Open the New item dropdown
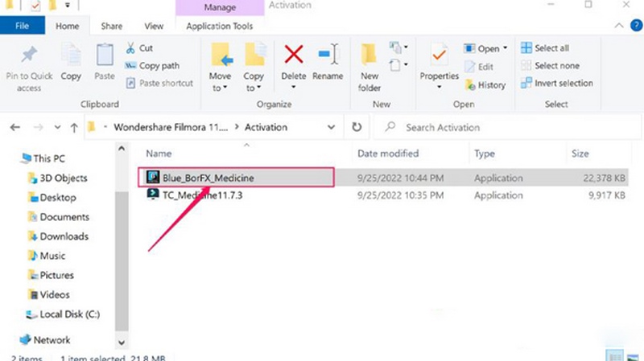The image size is (644, 361). click(398, 47)
